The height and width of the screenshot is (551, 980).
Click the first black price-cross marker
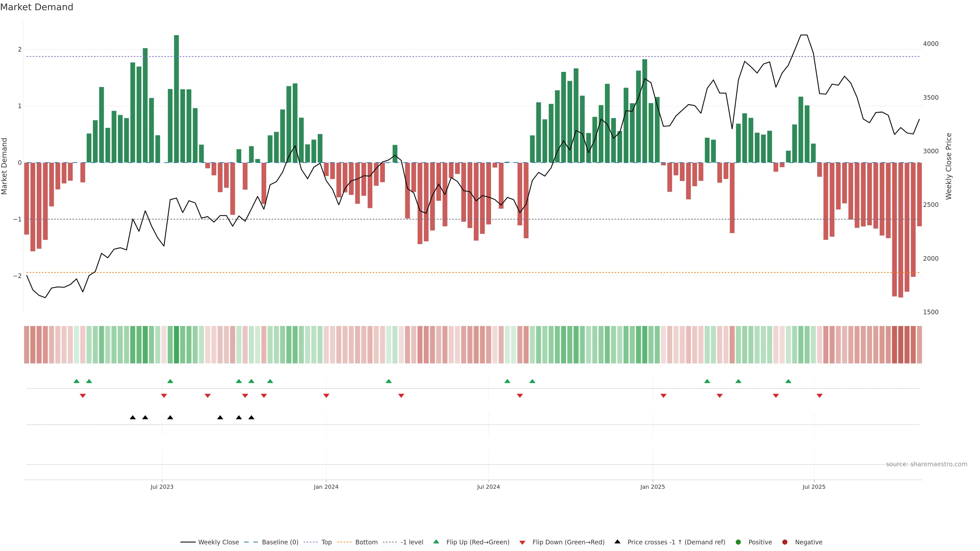point(133,418)
